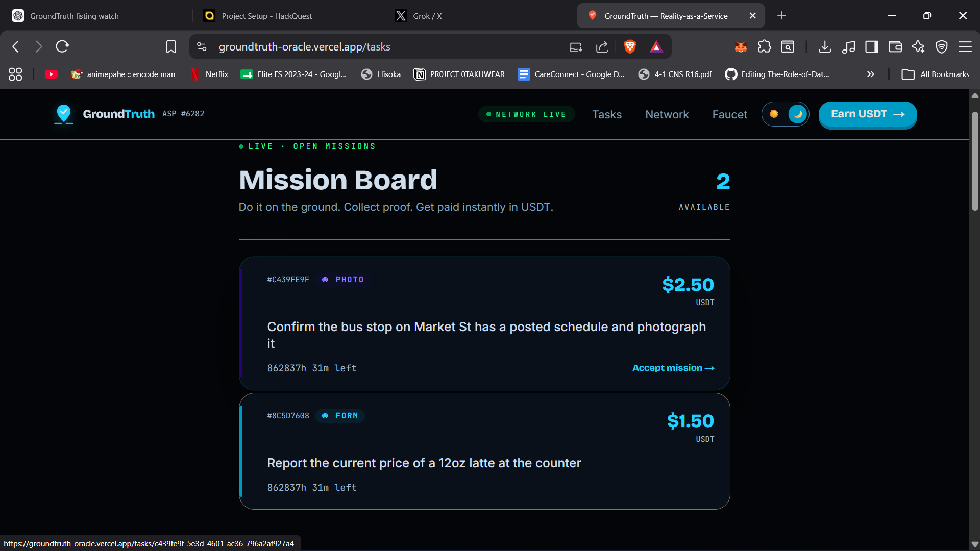Click the share page icon

tap(602, 47)
